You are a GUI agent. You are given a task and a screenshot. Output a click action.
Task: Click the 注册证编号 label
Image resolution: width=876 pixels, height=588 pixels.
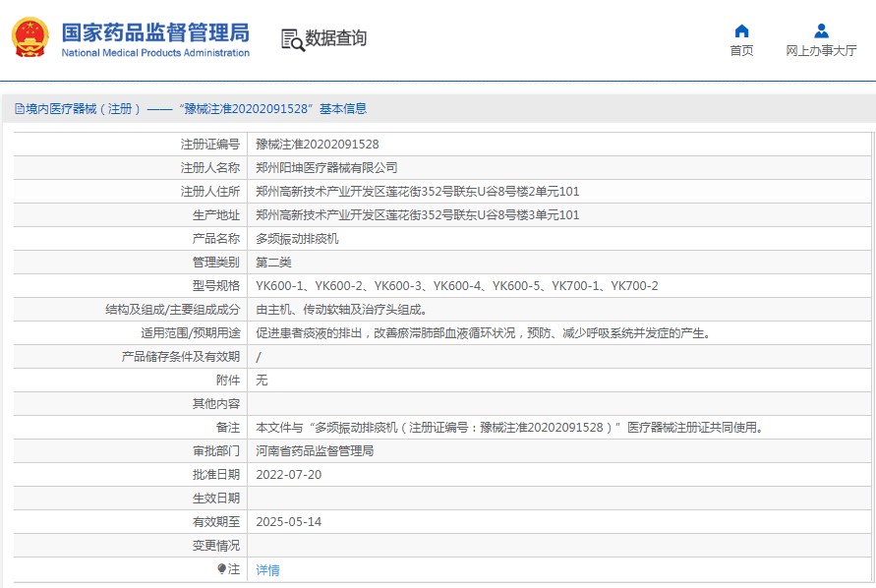210,145
